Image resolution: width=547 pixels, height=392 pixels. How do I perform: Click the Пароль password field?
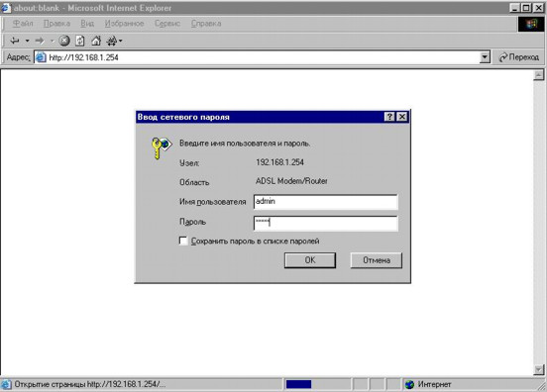coord(325,223)
